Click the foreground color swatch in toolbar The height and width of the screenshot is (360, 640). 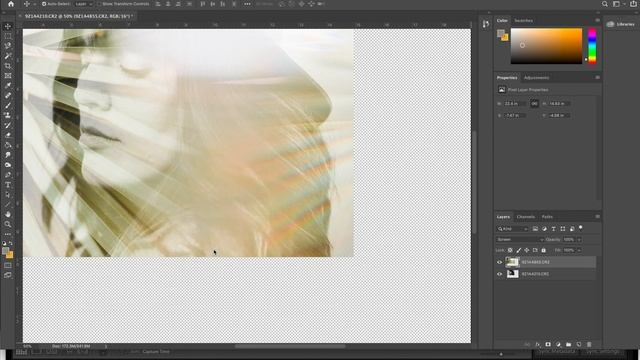coord(5,252)
